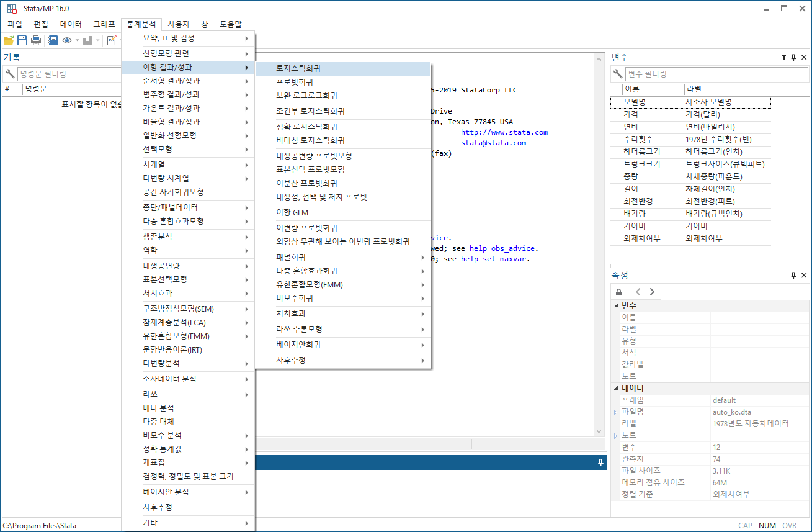Click the Stata app icon in title bar
Image resolution: width=812 pixels, height=532 pixels.
coord(12,9)
